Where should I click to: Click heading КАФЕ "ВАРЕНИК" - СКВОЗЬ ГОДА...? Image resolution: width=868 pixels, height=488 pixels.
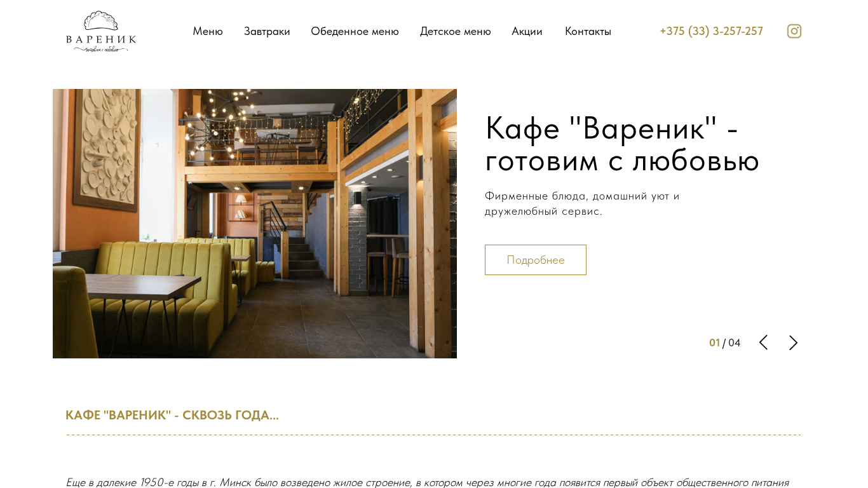point(172,415)
